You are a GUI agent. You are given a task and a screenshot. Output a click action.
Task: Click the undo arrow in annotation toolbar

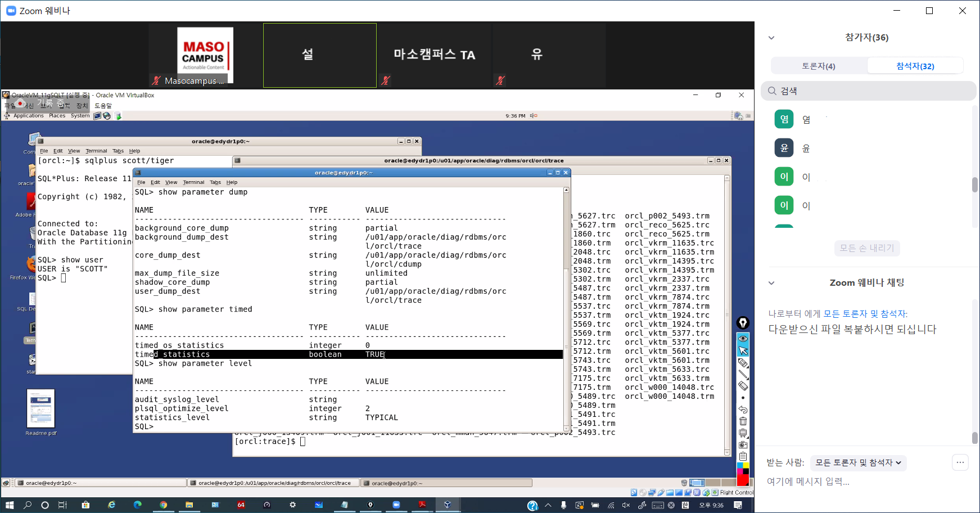coord(743,409)
